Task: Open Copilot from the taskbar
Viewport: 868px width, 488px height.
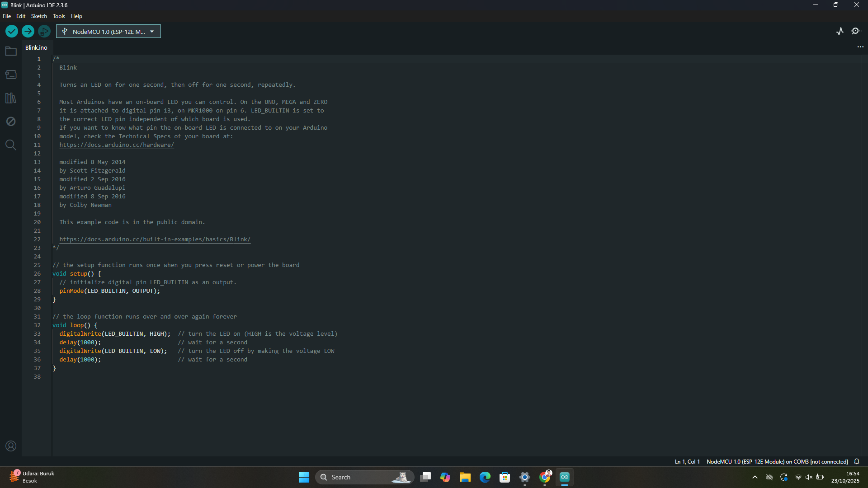Action: 445,477
